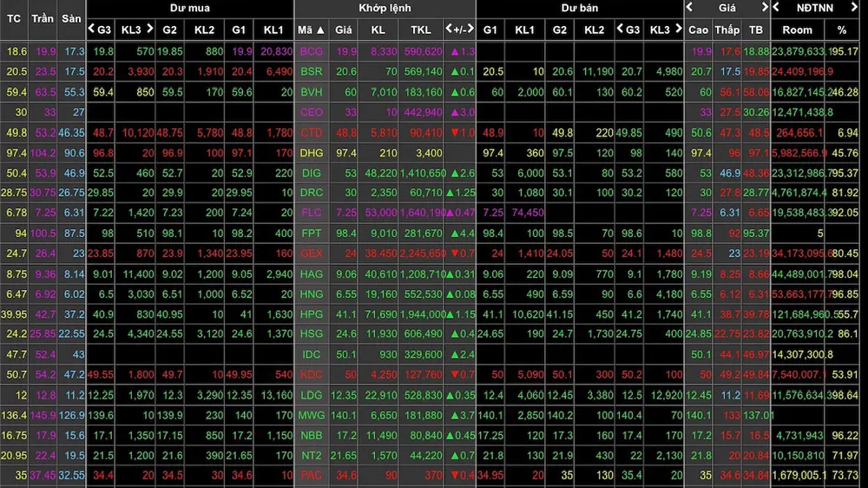Open stock symbol FPT
The width and height of the screenshot is (868, 488).
[311, 234]
